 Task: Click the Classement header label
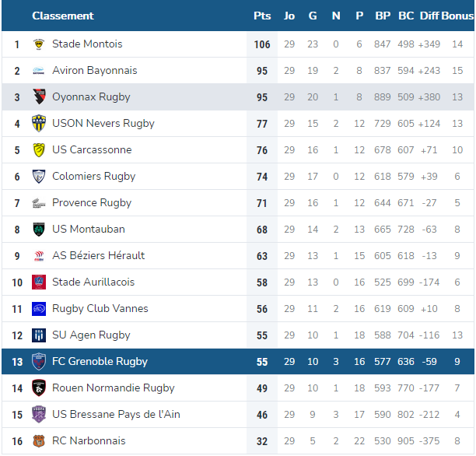[x=63, y=16]
